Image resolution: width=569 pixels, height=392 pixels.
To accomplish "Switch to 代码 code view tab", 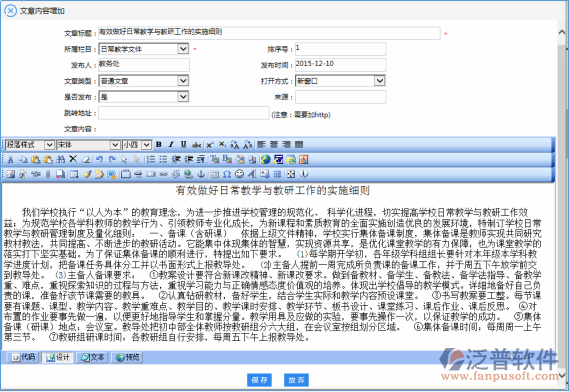I will pyautogui.click(x=23, y=358).
